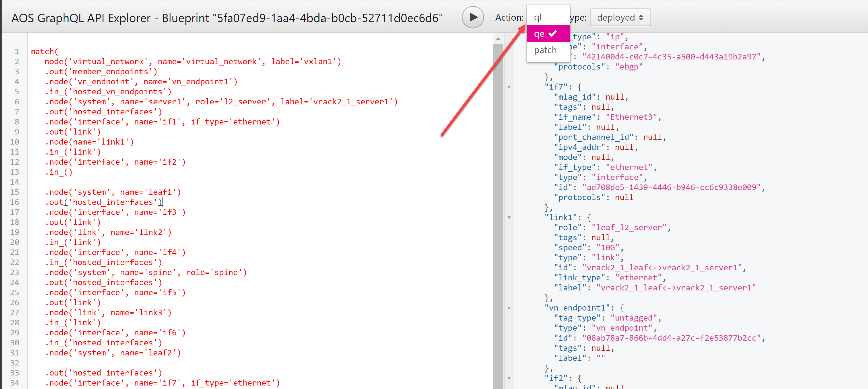The width and height of the screenshot is (868, 389).
Task: Click the ebgp protocols value
Action: tap(629, 67)
